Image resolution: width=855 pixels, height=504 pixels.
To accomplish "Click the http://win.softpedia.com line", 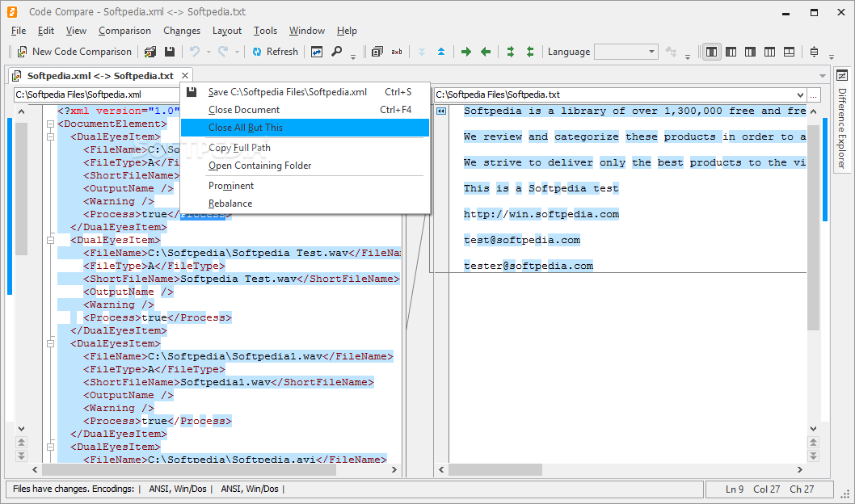I will [541, 214].
